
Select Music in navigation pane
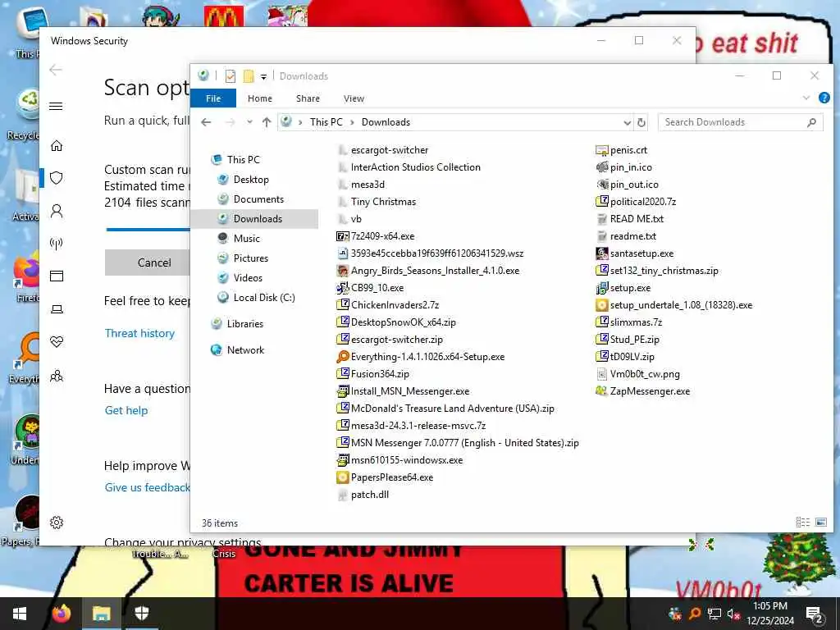pos(246,239)
